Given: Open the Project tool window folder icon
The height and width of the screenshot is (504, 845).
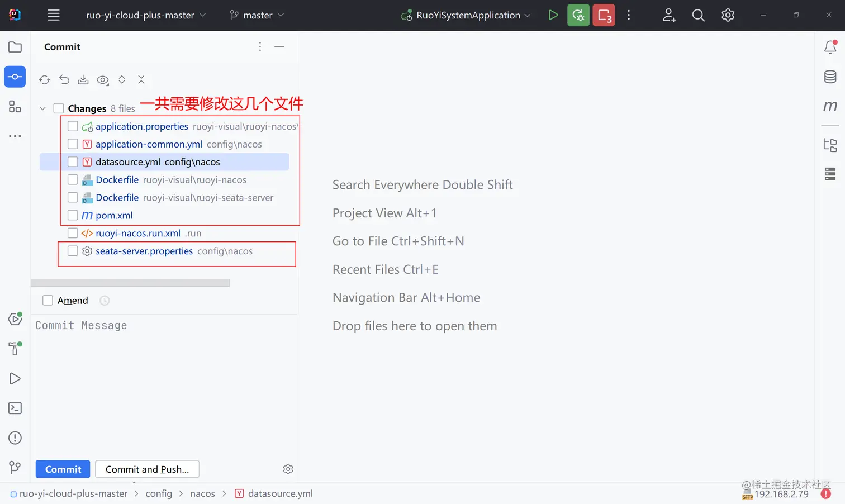Looking at the screenshot, I should click(15, 47).
